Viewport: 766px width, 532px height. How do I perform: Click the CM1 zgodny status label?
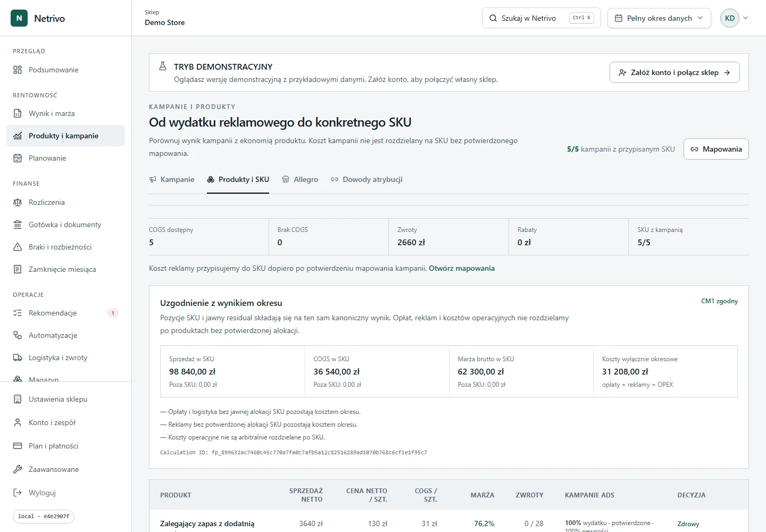pyautogui.click(x=719, y=301)
